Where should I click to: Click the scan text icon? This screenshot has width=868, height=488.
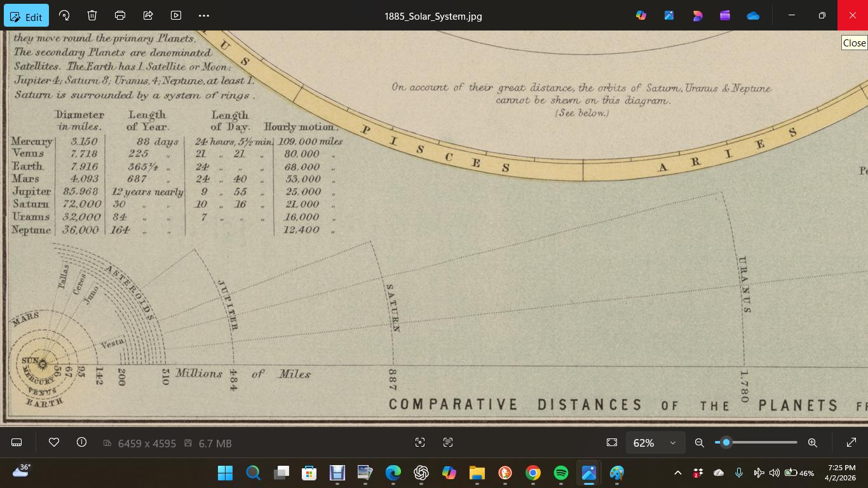click(x=448, y=442)
